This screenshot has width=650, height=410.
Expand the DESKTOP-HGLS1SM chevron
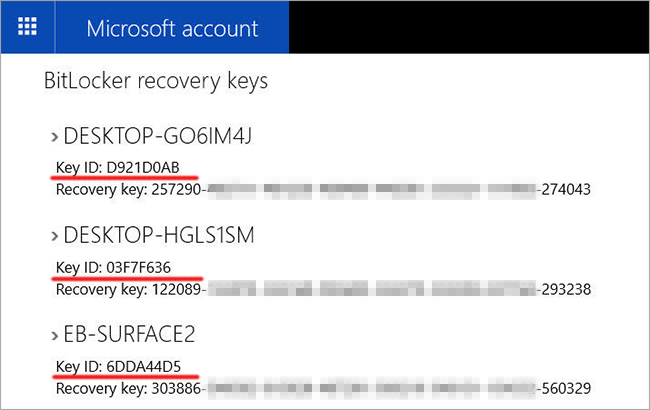pos(54,236)
